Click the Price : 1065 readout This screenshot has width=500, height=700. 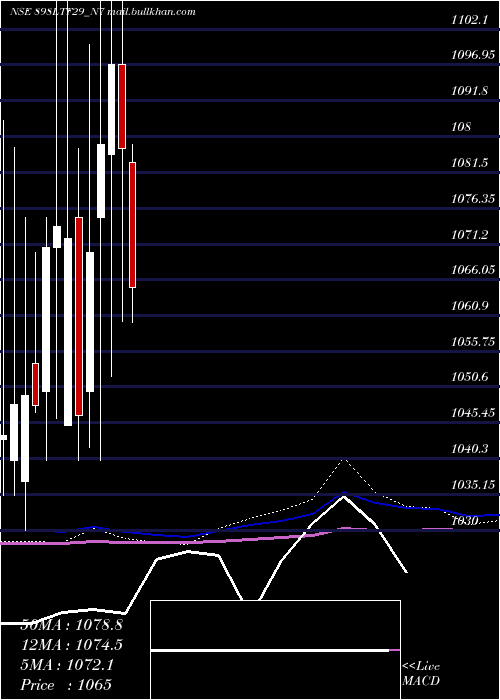pyautogui.click(x=66, y=685)
